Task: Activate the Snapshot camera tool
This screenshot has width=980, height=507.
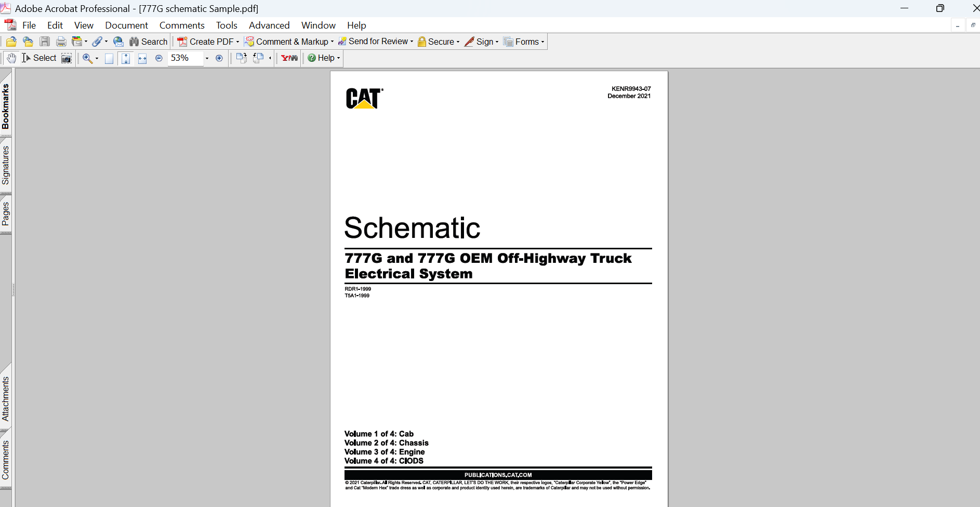Action: 67,58
